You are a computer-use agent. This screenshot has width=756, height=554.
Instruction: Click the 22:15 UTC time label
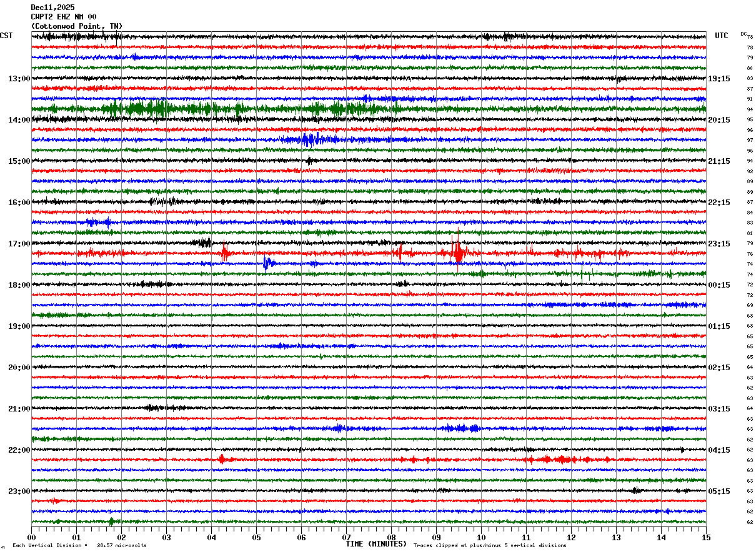pyautogui.click(x=719, y=203)
